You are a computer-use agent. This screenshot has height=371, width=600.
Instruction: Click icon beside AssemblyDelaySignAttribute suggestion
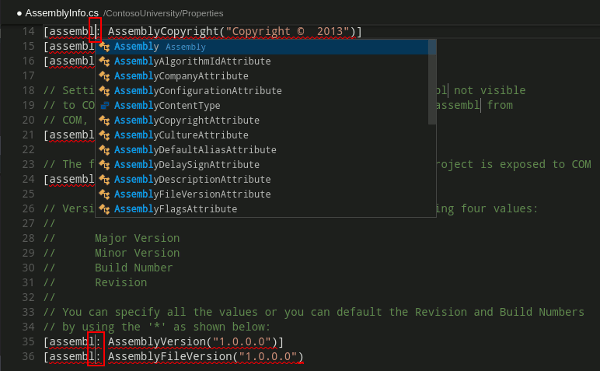[x=104, y=165]
